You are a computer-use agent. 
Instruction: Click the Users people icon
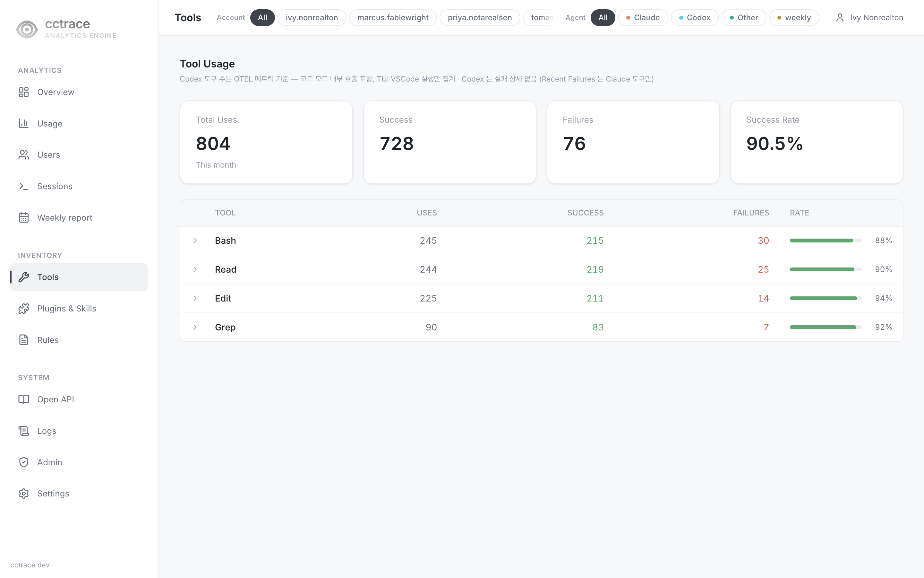click(24, 155)
